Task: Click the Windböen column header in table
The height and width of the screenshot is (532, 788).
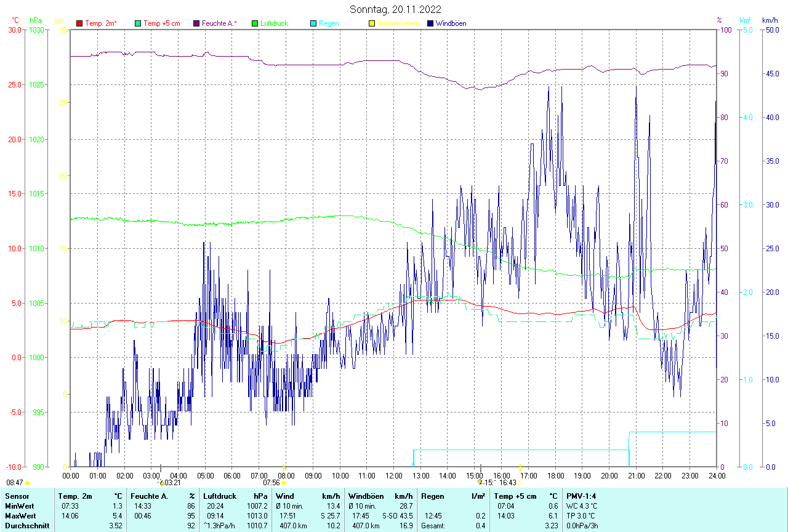Action: [366, 496]
